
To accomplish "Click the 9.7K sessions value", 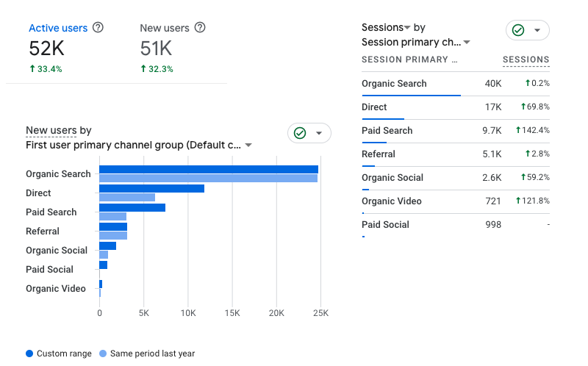I will (x=492, y=131).
